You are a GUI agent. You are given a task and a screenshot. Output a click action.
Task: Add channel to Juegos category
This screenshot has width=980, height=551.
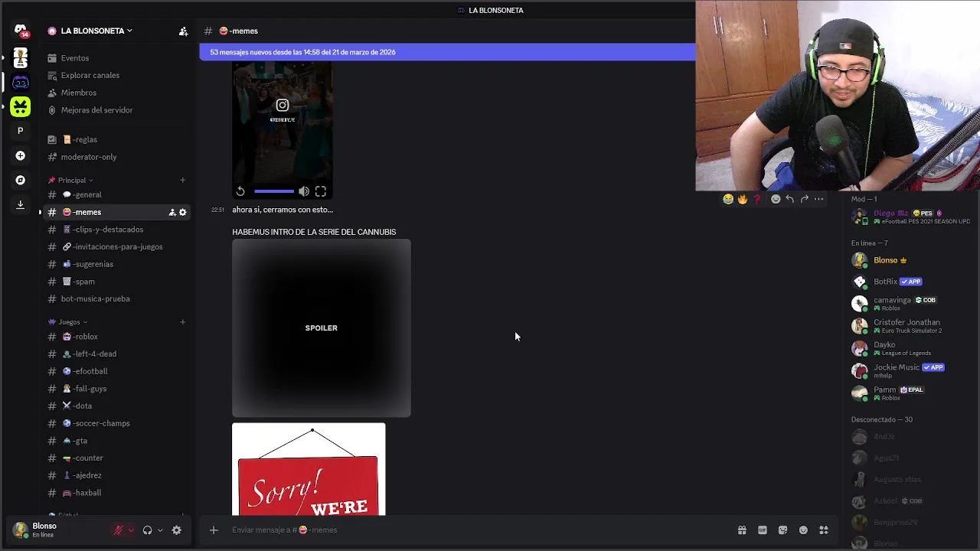click(x=182, y=322)
